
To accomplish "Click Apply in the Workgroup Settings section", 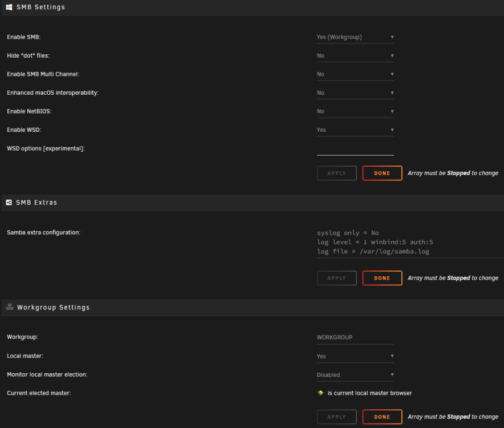I will tap(336, 417).
